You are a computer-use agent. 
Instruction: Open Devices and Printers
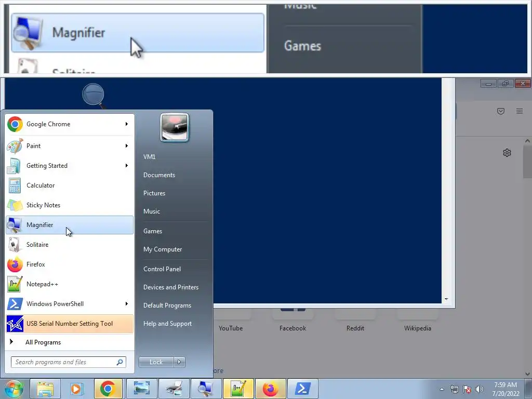pyautogui.click(x=171, y=287)
